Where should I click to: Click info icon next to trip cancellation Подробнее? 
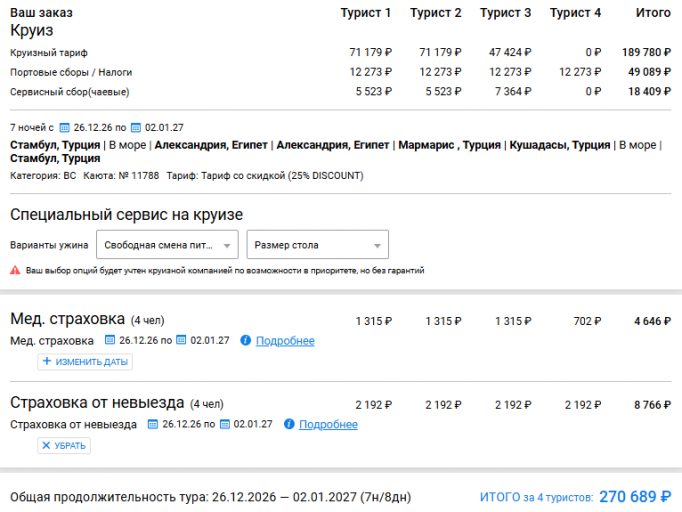(x=289, y=424)
